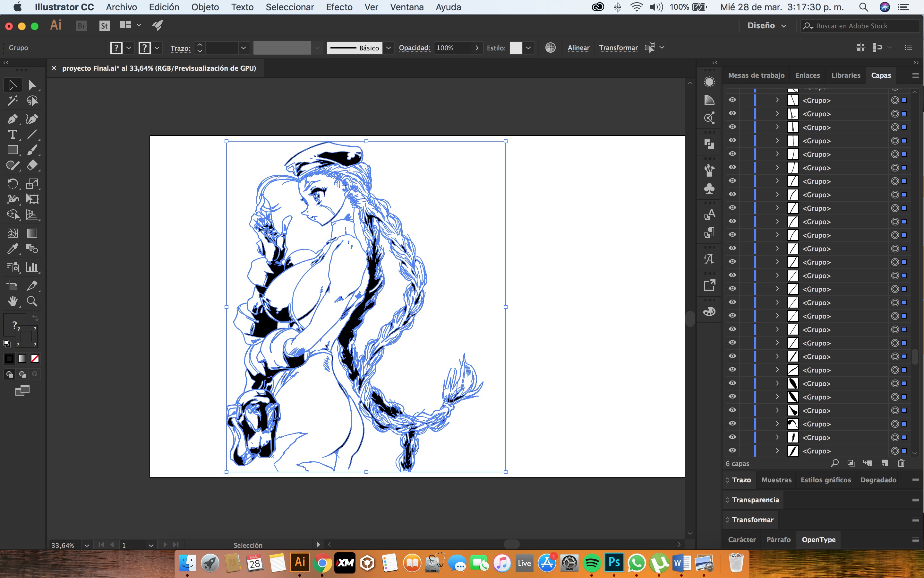924x578 pixels.
Task: Open the Recolor Artwork wheel
Action: [x=550, y=48]
